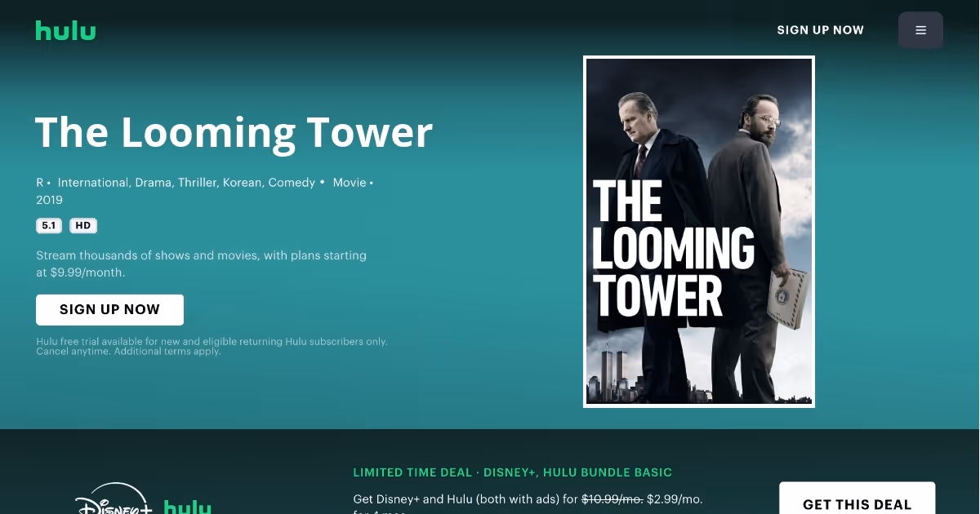Click the HD quality badge
Image resolution: width=980 pixels, height=514 pixels.
83,225
